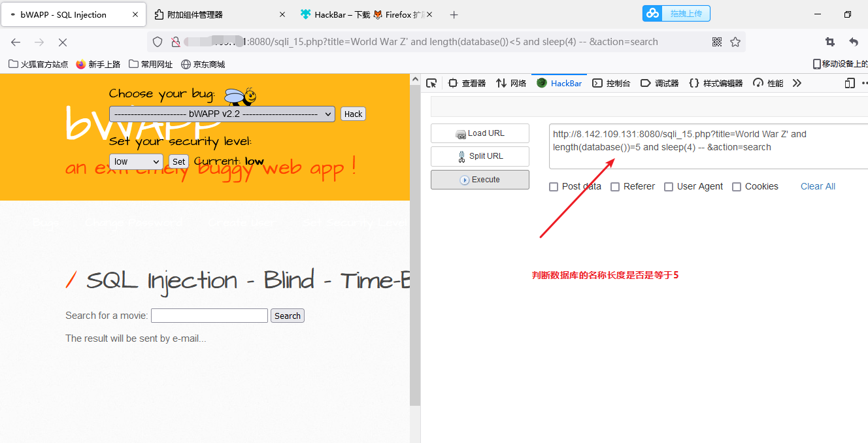868x443 pixels.
Task: Click the Split URL button
Action: 480,156
